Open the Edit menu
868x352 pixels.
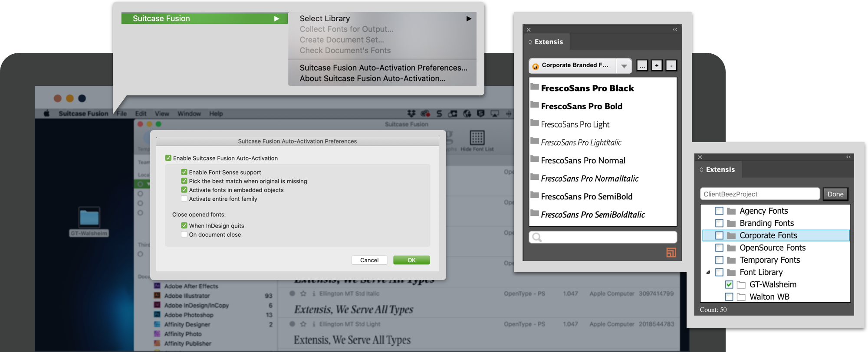[x=141, y=114]
